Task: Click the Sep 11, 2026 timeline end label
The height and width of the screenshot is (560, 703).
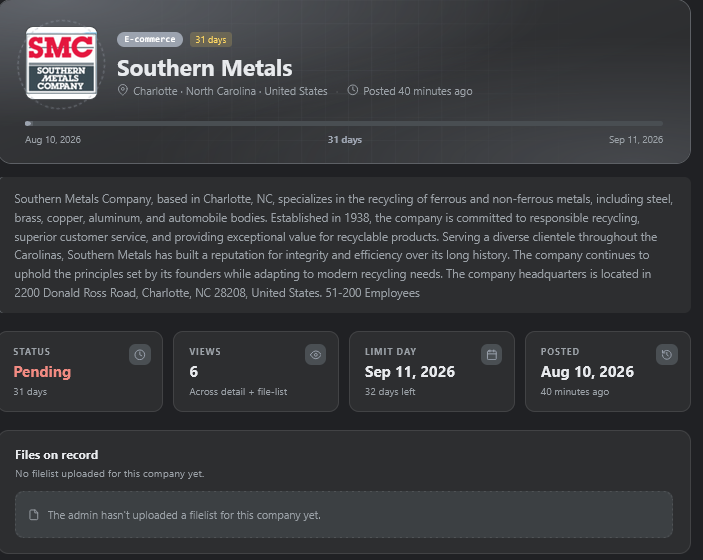Action: click(636, 139)
